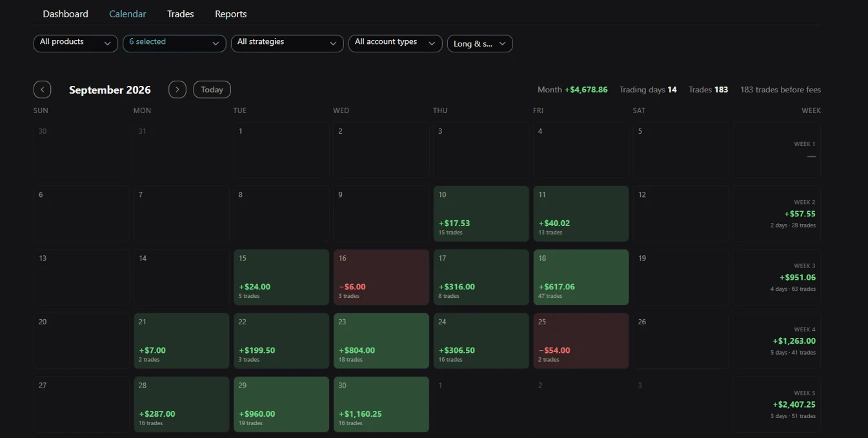This screenshot has height=438, width=868.
Task: Select empty day September 5
Action: [681, 150]
